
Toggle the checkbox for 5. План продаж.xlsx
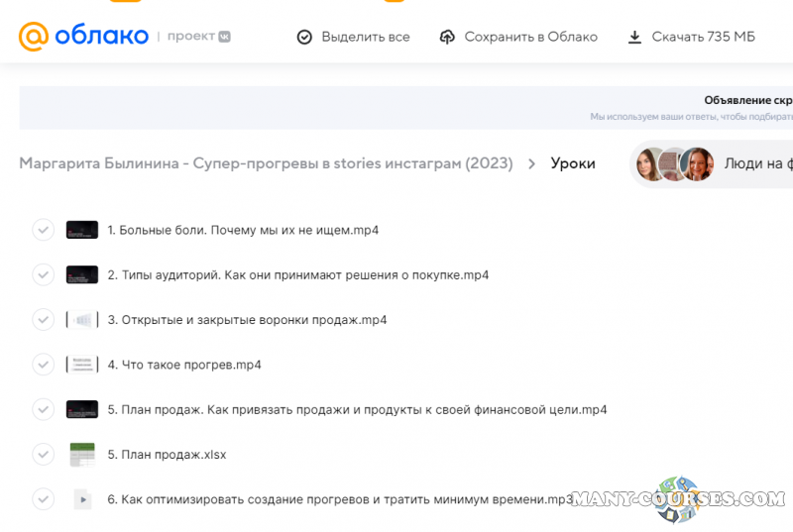click(43, 455)
